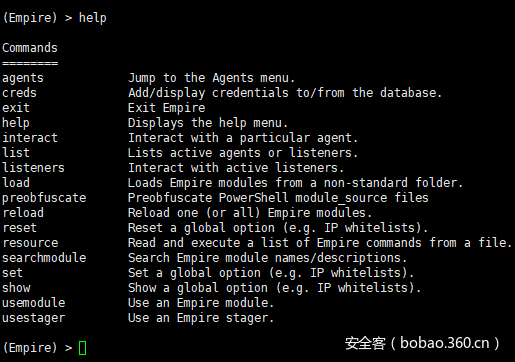
Task: Click the 'interact' command entry
Action: (30, 138)
